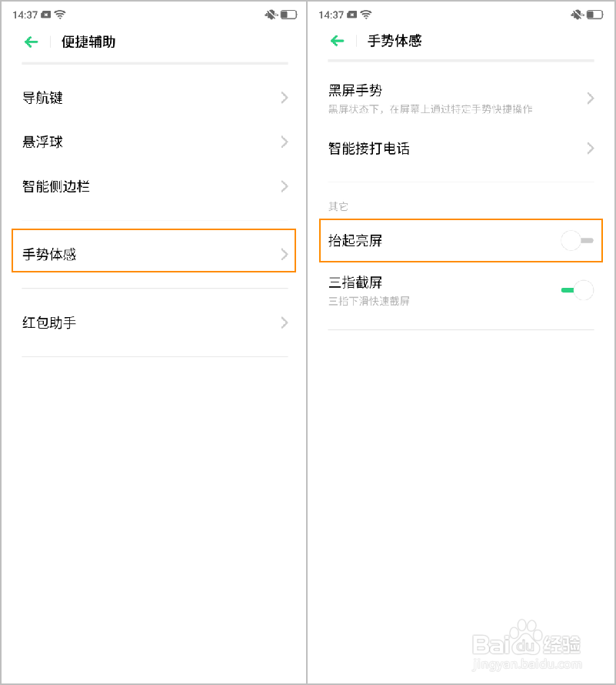Tap the battery icon in left status bar
This screenshot has width=616, height=685.
(x=288, y=15)
